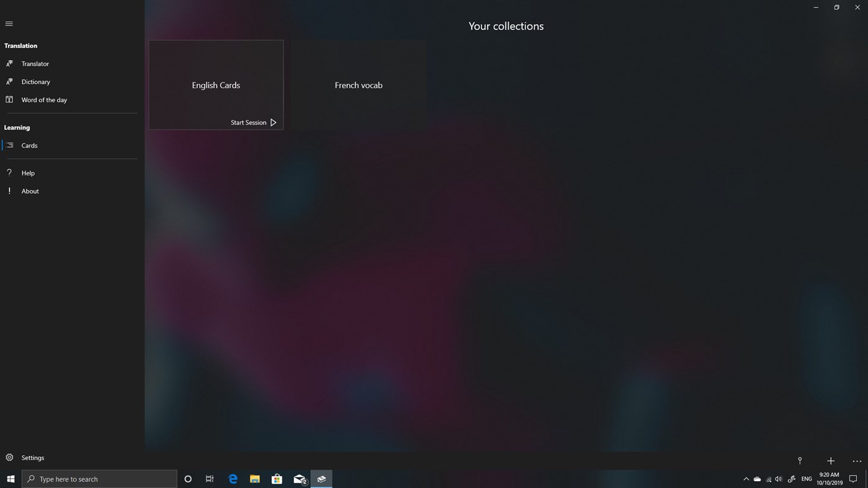The image size is (868, 488).
Task: Open the French vocab collection
Action: pos(359,85)
